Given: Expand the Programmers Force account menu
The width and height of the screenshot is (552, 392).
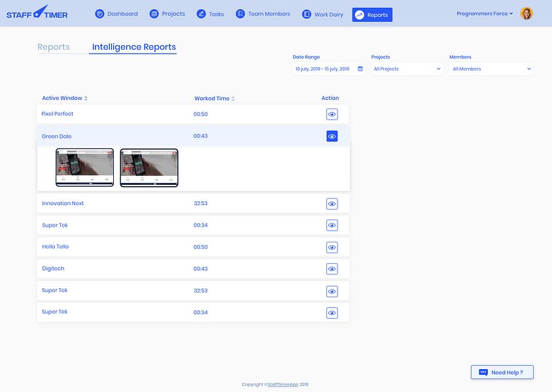Looking at the screenshot, I should (x=485, y=14).
